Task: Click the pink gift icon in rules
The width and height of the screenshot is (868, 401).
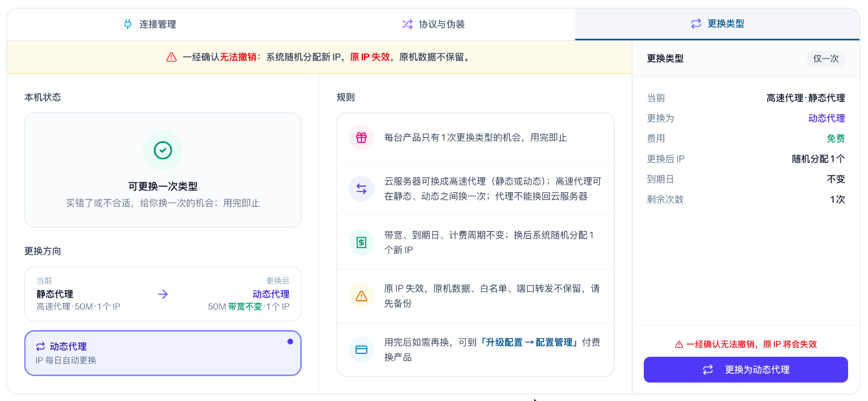Action: 361,137
